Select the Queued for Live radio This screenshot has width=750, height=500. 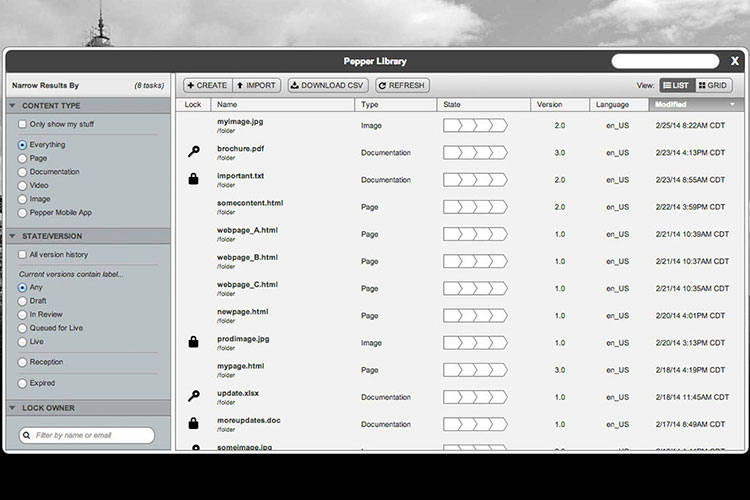point(22,328)
